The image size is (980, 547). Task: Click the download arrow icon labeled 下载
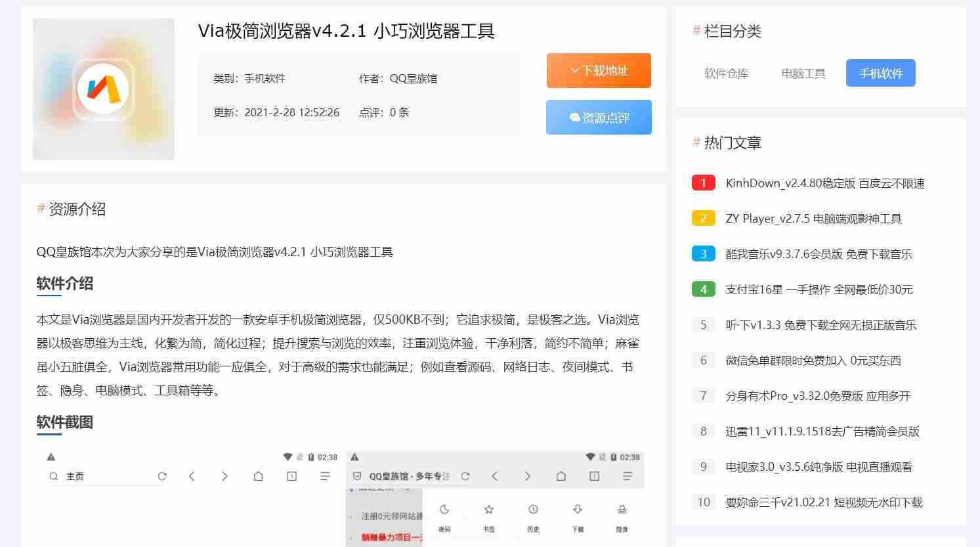tap(578, 510)
